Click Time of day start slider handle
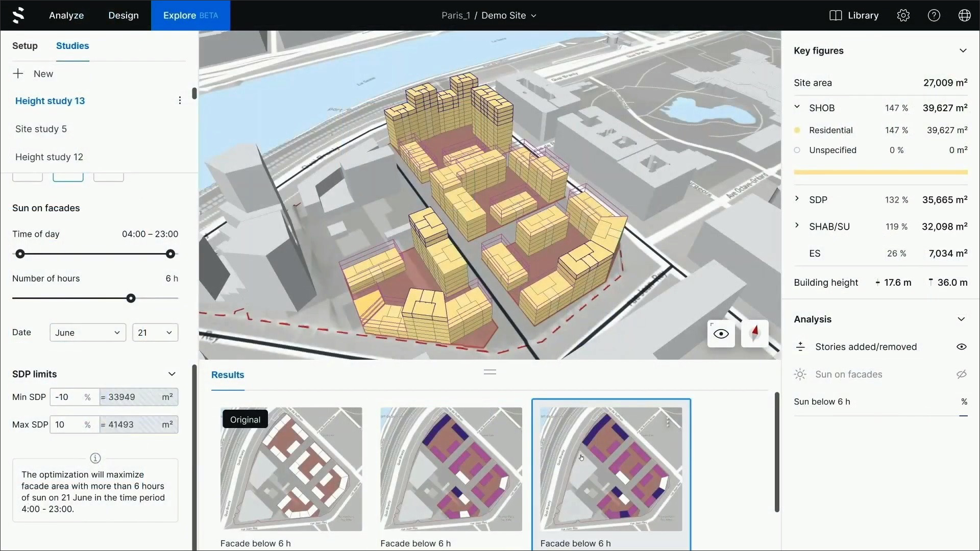Image resolution: width=980 pixels, height=551 pixels. 20,254
